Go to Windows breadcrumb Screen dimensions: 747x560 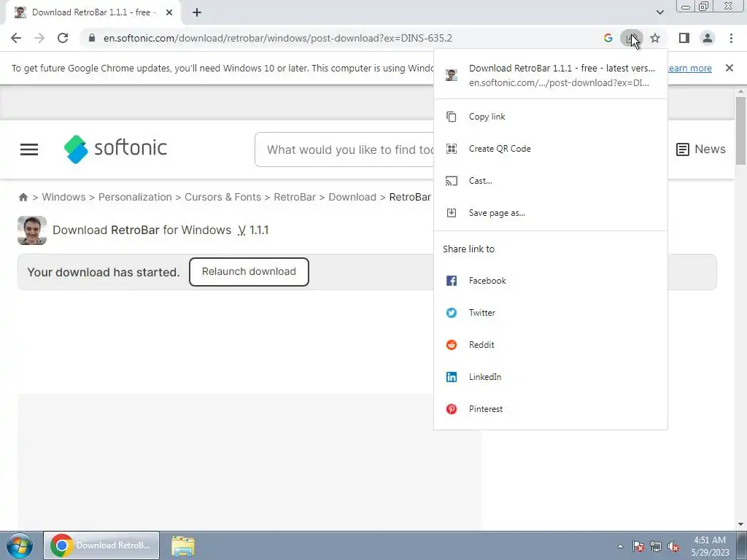tap(64, 197)
